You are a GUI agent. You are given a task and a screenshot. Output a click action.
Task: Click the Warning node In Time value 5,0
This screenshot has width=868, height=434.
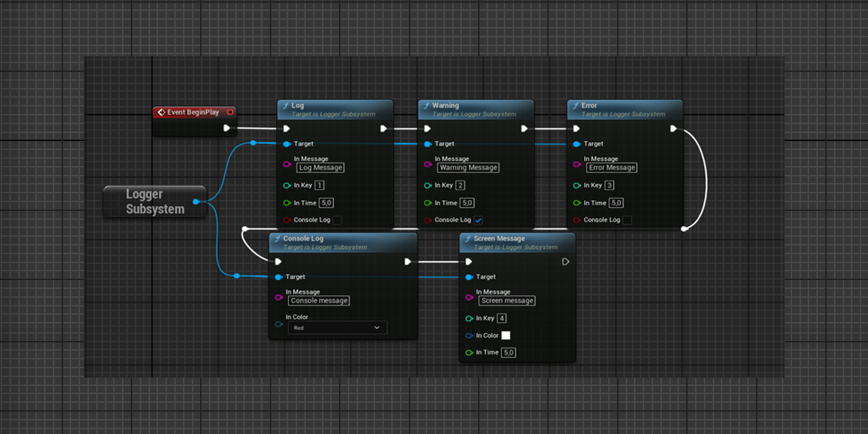(467, 203)
